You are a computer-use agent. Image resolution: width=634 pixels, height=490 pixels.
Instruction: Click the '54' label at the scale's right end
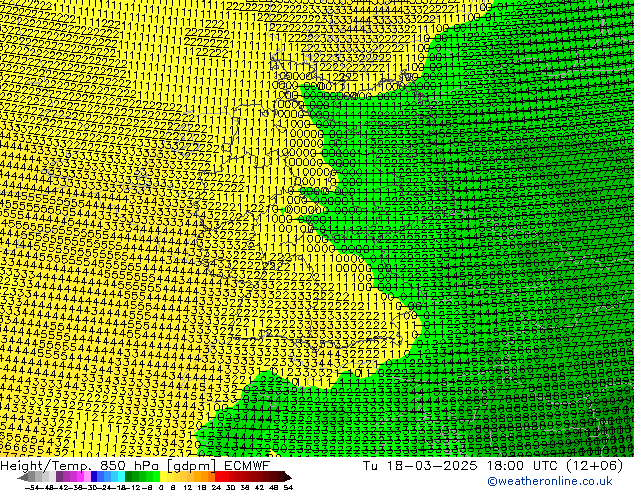click(288, 487)
